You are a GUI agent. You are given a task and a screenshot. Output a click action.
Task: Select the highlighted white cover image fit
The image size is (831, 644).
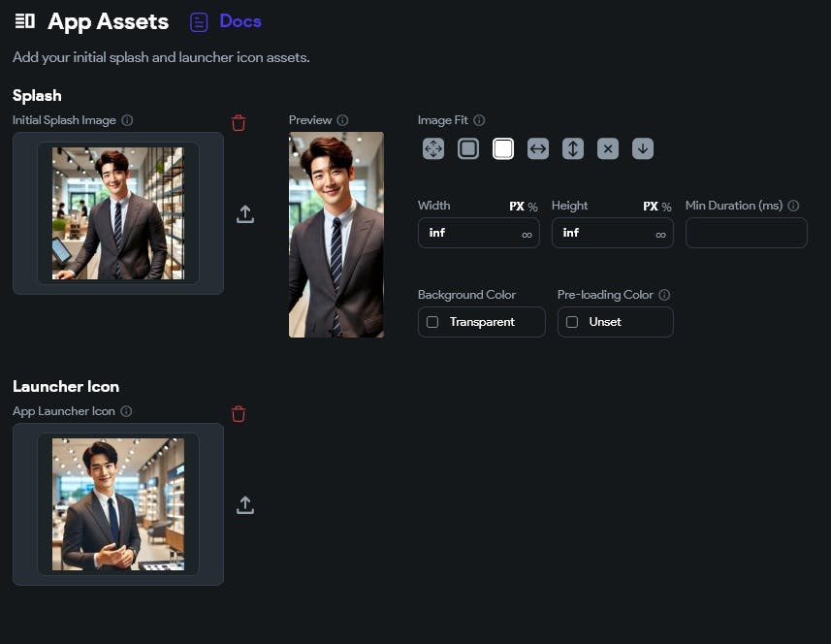click(503, 149)
